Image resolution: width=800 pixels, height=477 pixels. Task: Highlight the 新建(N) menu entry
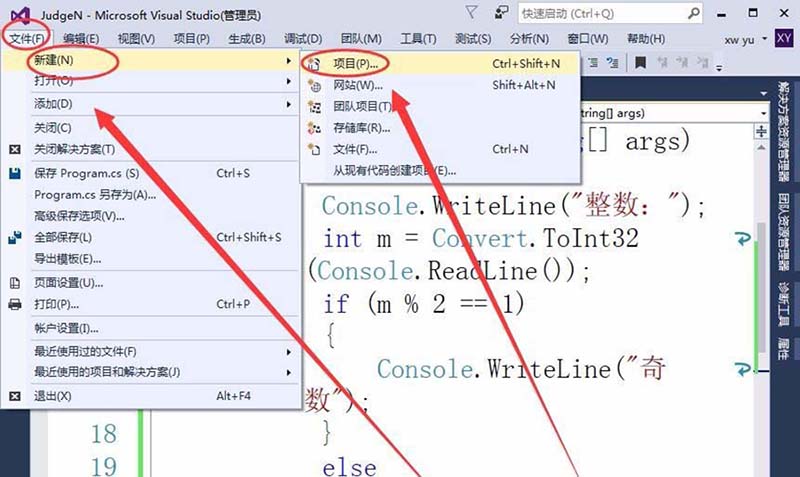point(151,61)
